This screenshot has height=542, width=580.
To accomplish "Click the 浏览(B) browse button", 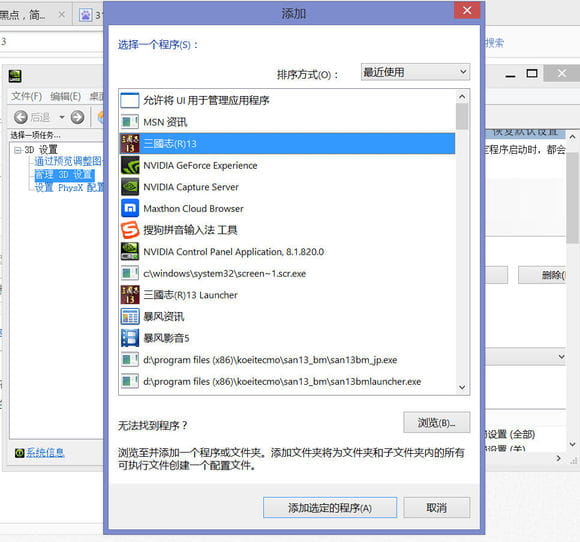I will [x=436, y=422].
